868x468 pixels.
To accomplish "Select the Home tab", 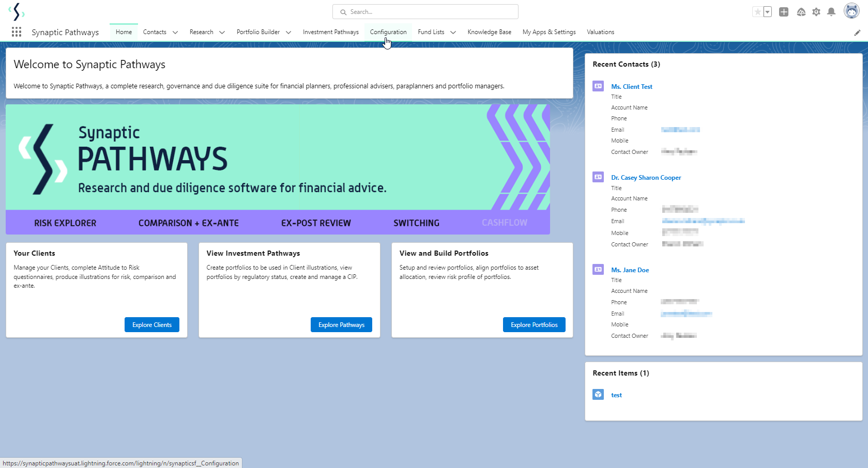I will coord(124,32).
